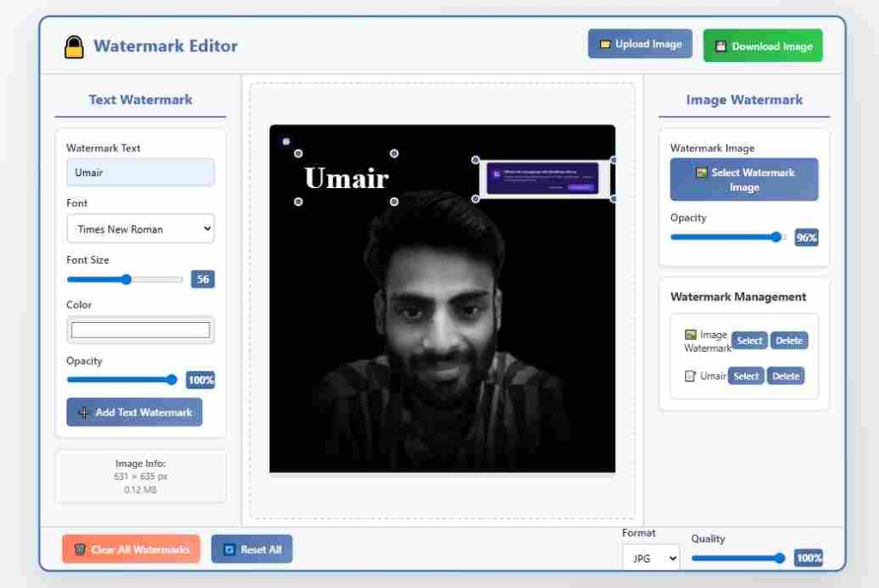
Task: Select the Image Watermark in Watermark Management
Action: click(x=749, y=340)
